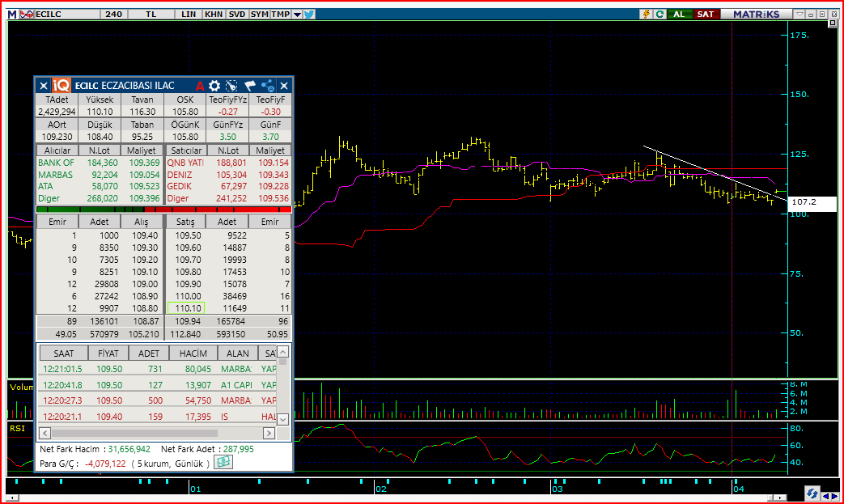Select the highlighted 110.10 ask price

186,308
